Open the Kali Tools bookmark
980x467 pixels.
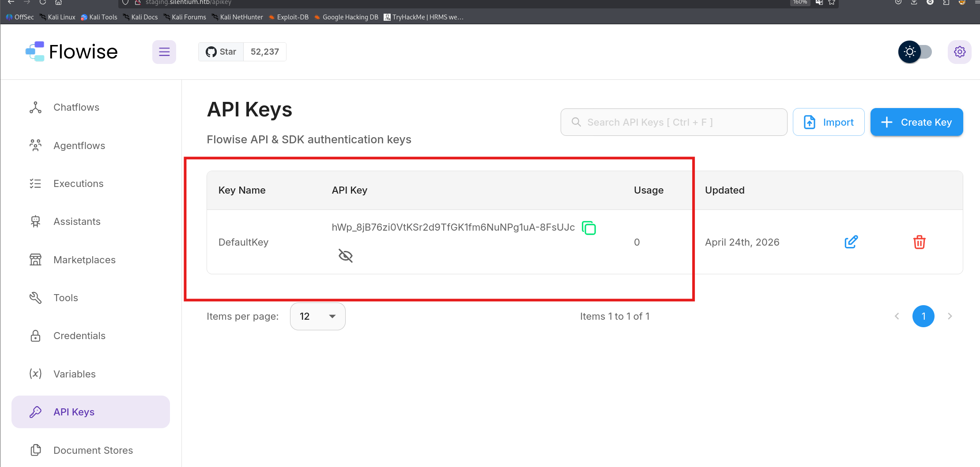[x=99, y=17]
